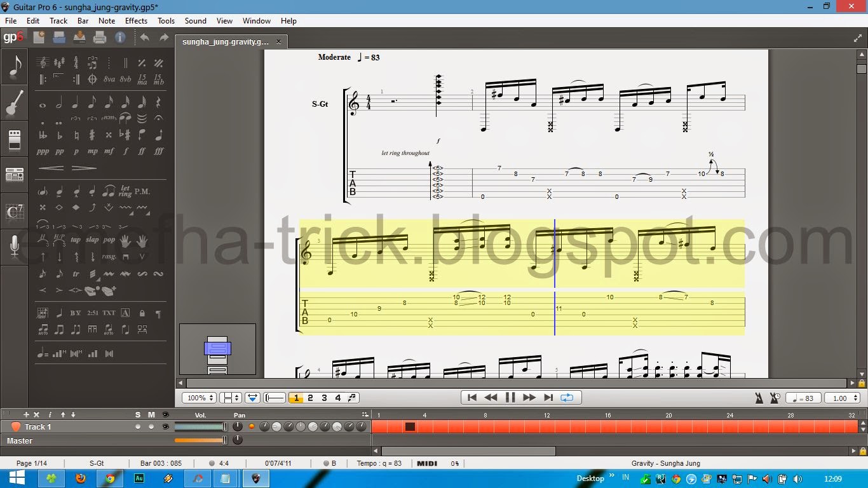The height and width of the screenshot is (488, 868).
Task: Open Chrome from the taskbar
Action: (x=110, y=478)
